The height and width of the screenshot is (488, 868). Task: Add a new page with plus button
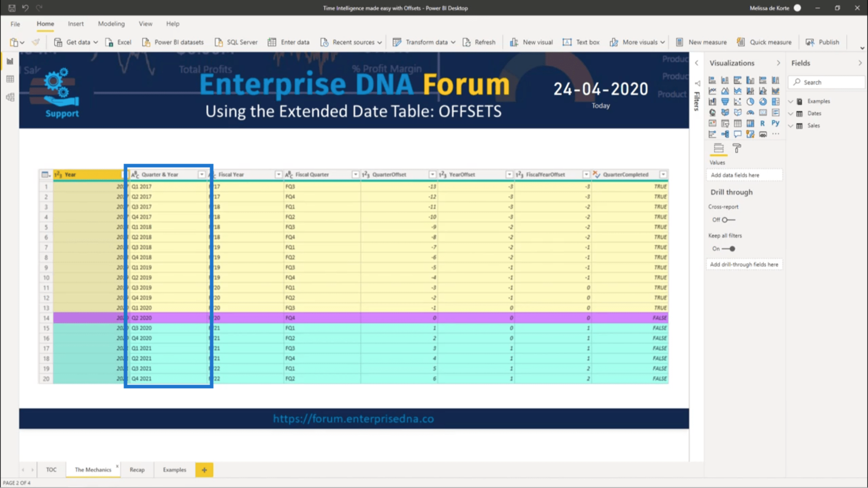(x=204, y=470)
